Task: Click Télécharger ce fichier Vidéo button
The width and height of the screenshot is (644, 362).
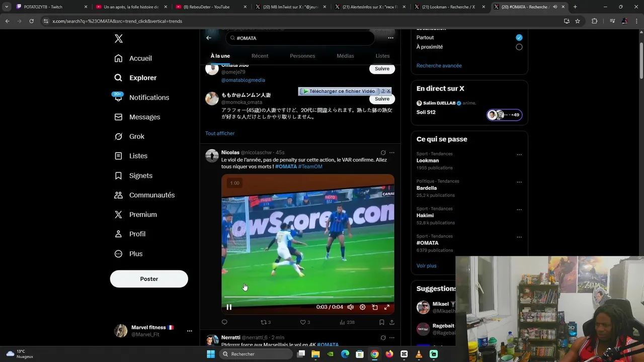Action: click(339, 91)
